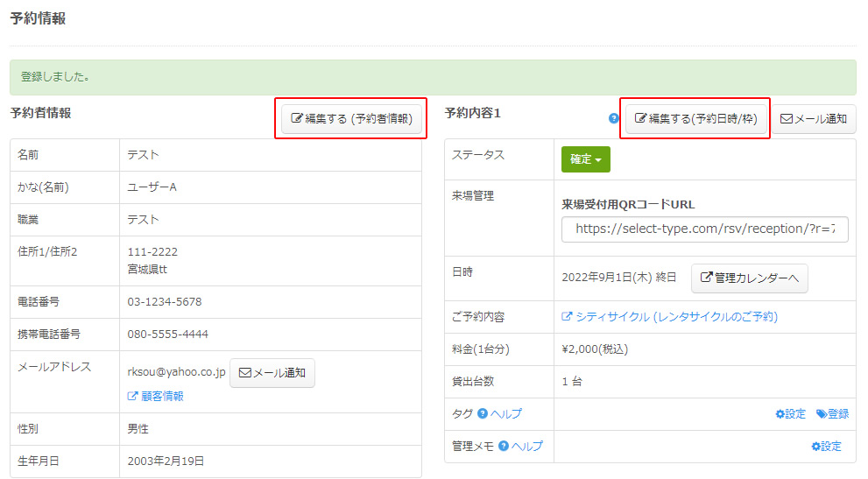
Task: Expand the green 確定 status dropdown
Action: tap(585, 159)
